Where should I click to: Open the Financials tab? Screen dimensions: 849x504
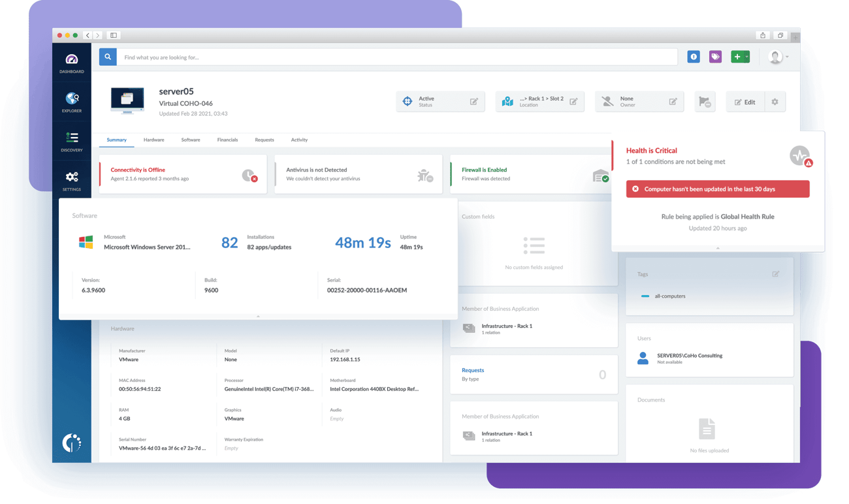point(227,140)
